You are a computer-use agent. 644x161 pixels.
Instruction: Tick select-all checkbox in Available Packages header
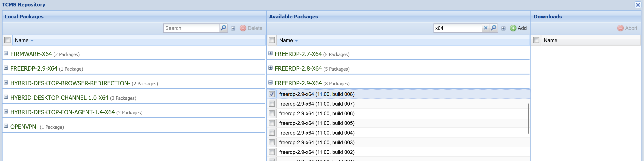pos(272,40)
